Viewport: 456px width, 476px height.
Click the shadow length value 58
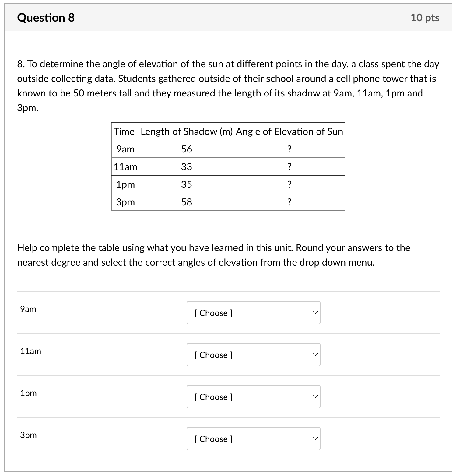(186, 202)
